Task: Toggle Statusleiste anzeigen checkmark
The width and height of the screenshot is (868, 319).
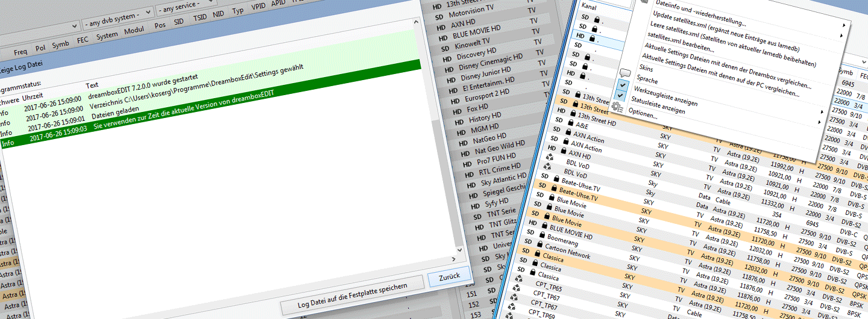Action: (x=620, y=96)
